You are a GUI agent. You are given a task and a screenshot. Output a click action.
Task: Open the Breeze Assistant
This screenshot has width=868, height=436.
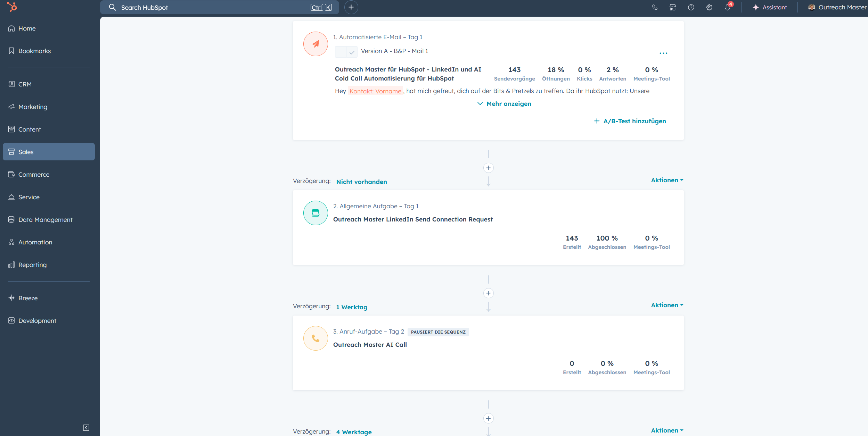coord(770,7)
